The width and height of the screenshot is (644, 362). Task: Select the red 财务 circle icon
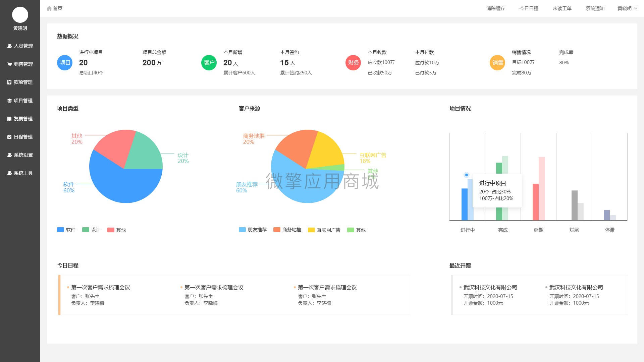[353, 63]
